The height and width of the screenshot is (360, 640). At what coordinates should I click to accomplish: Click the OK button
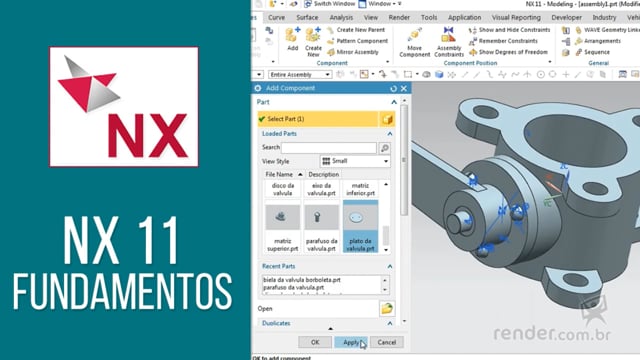(x=315, y=342)
